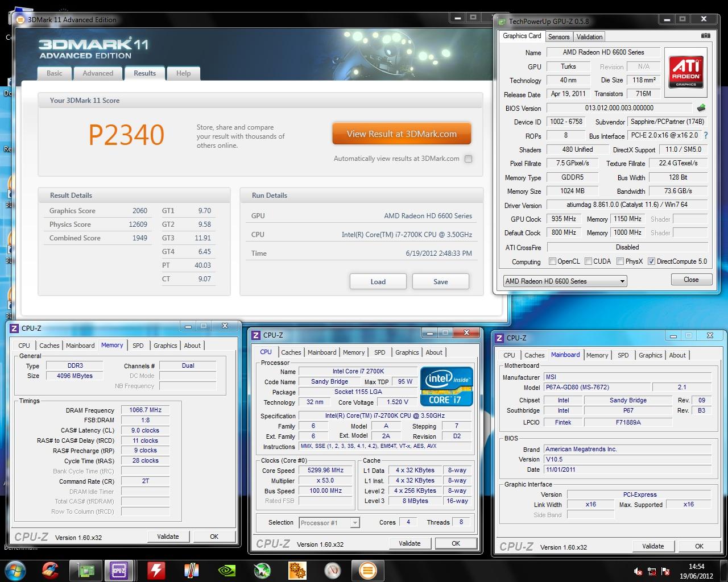
Task: Click Validate in the CPU-Z processor window
Action: pos(409,543)
